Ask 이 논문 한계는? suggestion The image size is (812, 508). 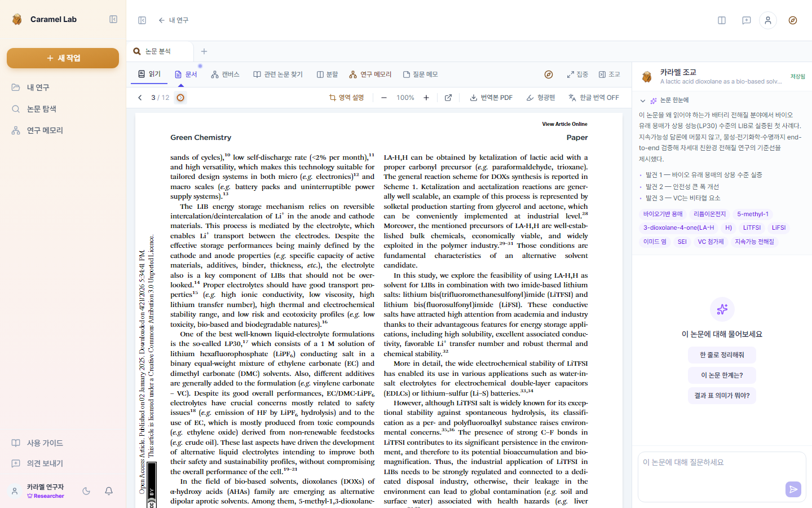point(722,375)
